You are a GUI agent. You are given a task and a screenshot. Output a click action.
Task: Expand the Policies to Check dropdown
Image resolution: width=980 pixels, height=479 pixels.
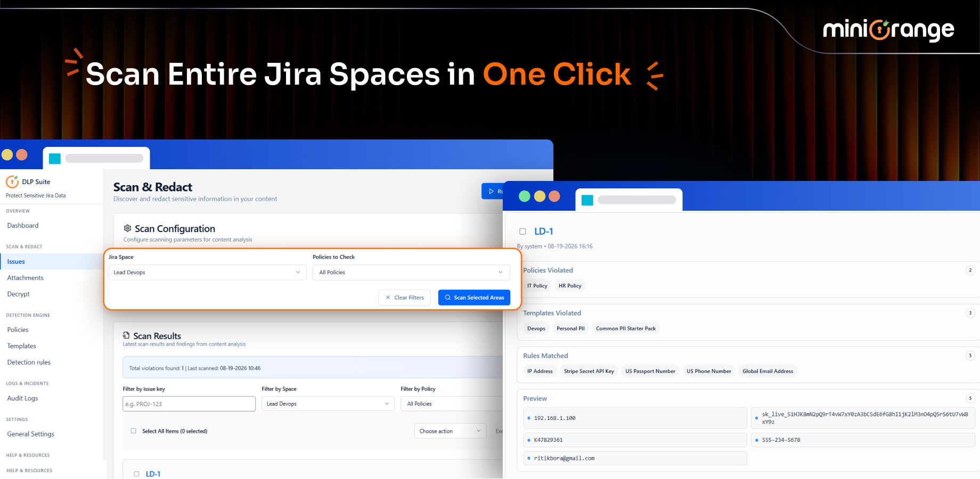click(x=411, y=272)
